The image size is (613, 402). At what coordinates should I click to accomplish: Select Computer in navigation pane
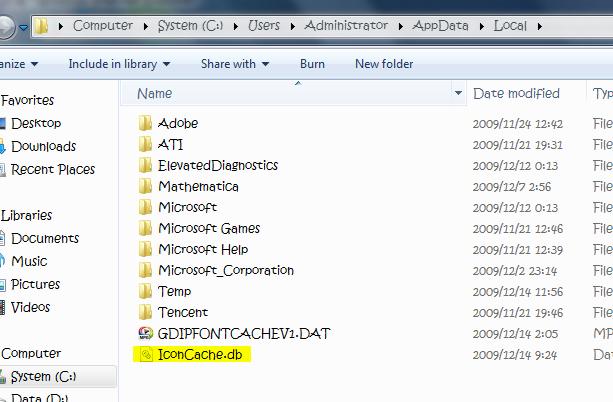pos(31,353)
